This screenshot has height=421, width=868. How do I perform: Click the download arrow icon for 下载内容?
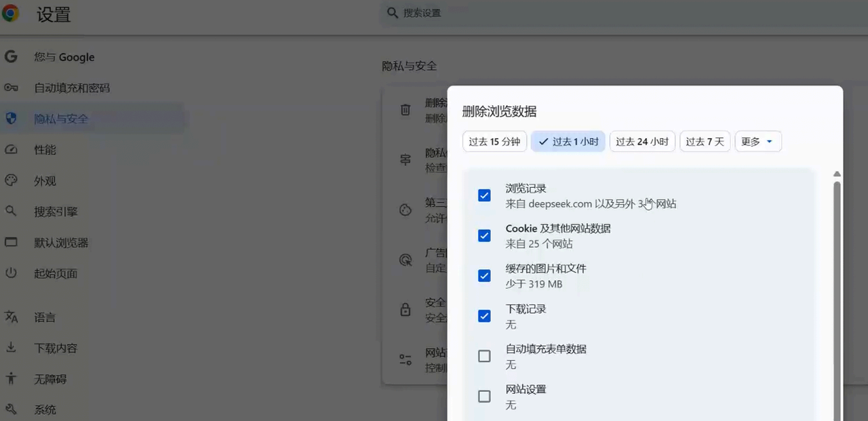[x=11, y=347]
